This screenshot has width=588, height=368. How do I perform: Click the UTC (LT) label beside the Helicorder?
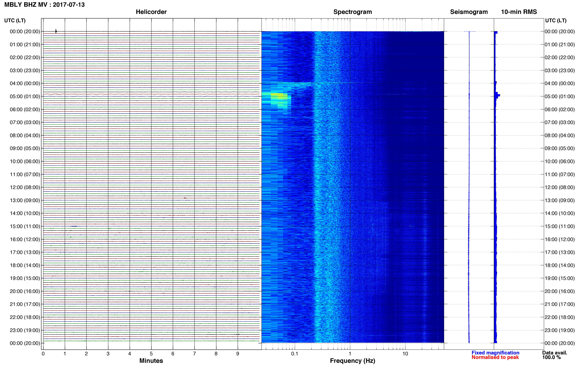[x=15, y=20]
